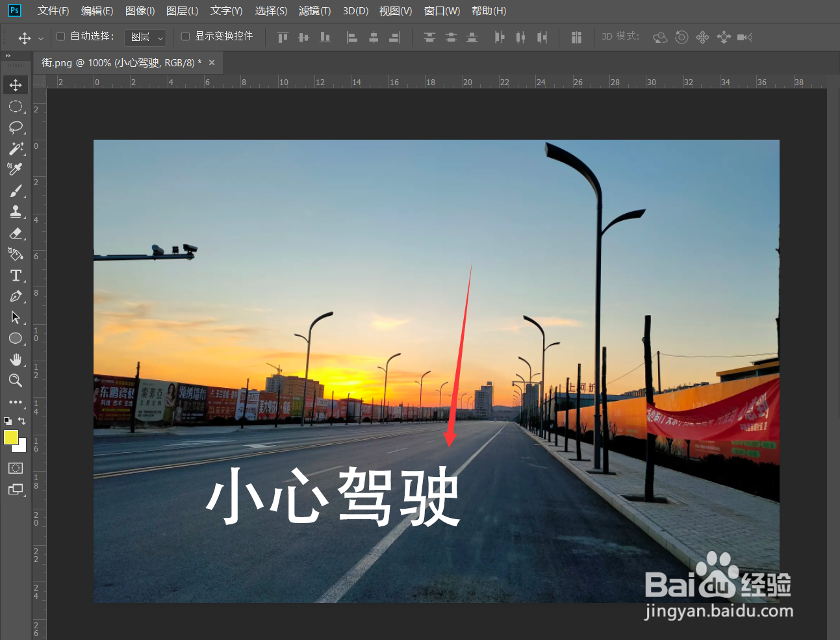Viewport: 840px width, 640px height.
Task: Open the white background color swatch
Action: (21, 448)
